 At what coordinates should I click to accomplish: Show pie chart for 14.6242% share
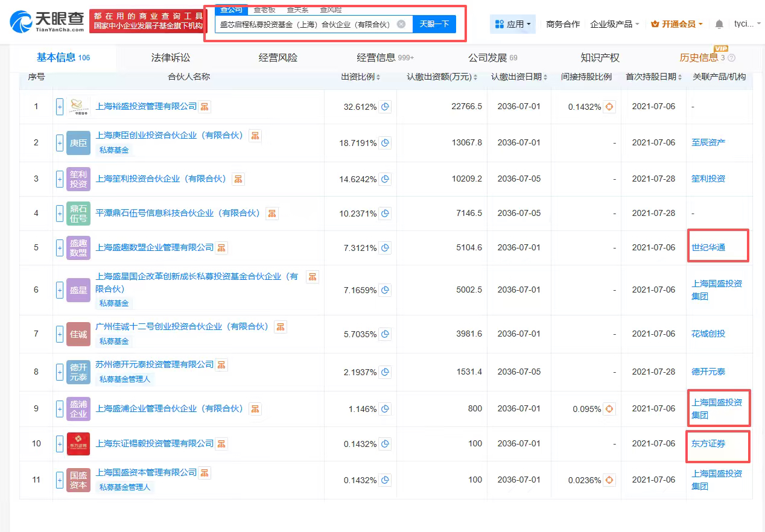[385, 179]
